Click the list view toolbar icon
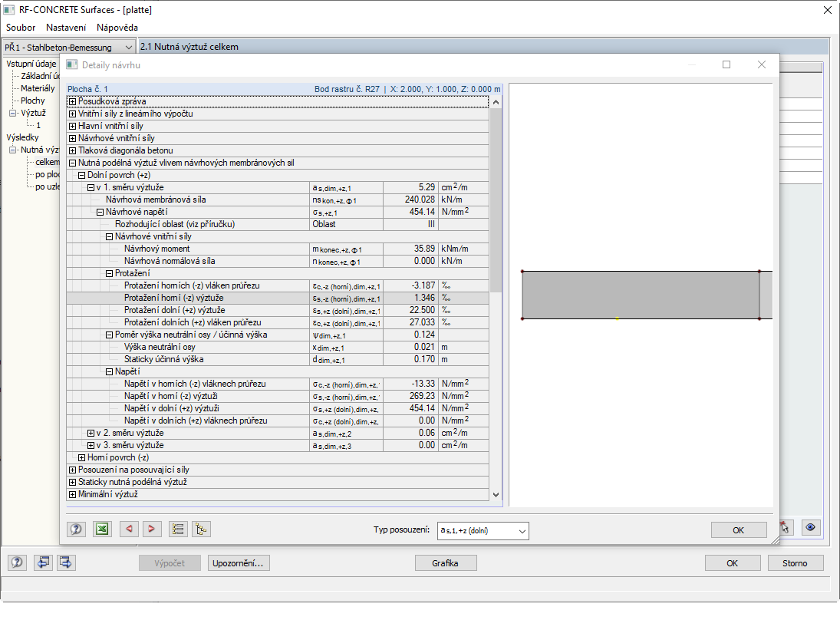Image resolution: width=840 pixels, height=630 pixels. 178,529
